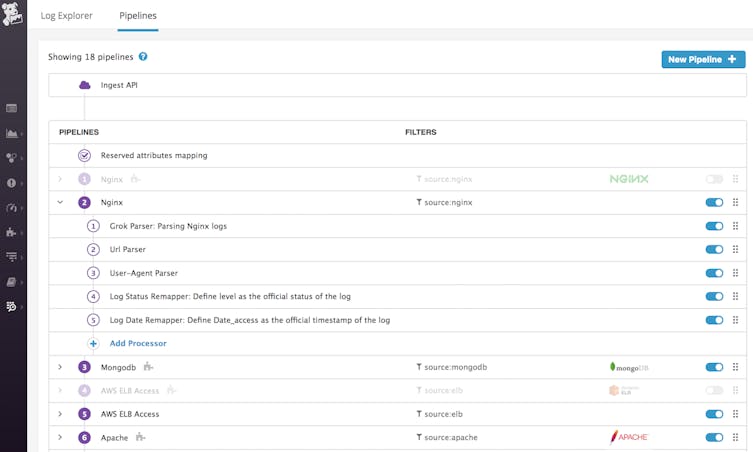The width and height of the screenshot is (753, 452).
Task: Click the Monitors alert icon in the sidebar
Action: click(12, 183)
